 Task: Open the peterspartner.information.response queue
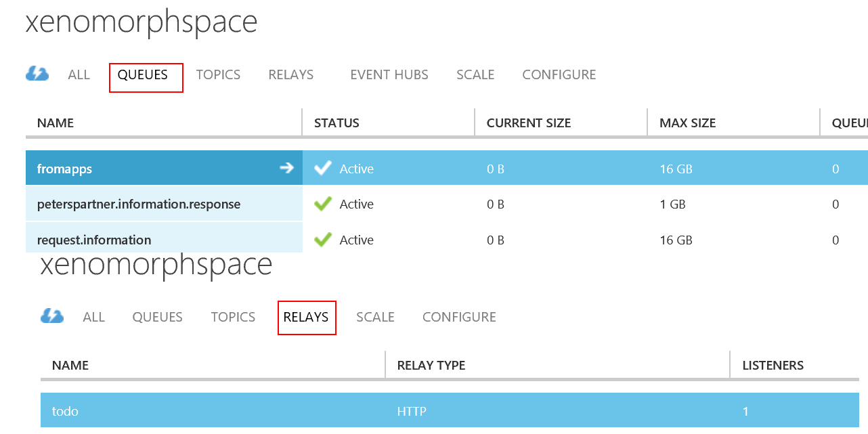138,204
